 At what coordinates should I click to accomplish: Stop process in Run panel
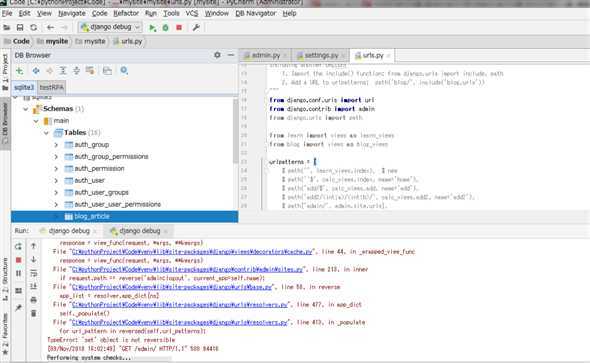click(18, 260)
